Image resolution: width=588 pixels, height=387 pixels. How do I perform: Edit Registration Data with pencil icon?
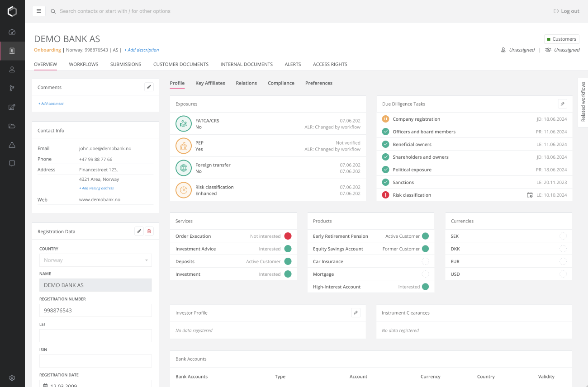coord(139,231)
